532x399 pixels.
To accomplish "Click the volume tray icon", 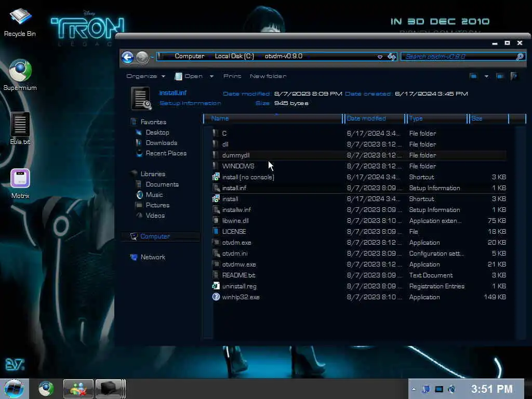I will pos(451,389).
